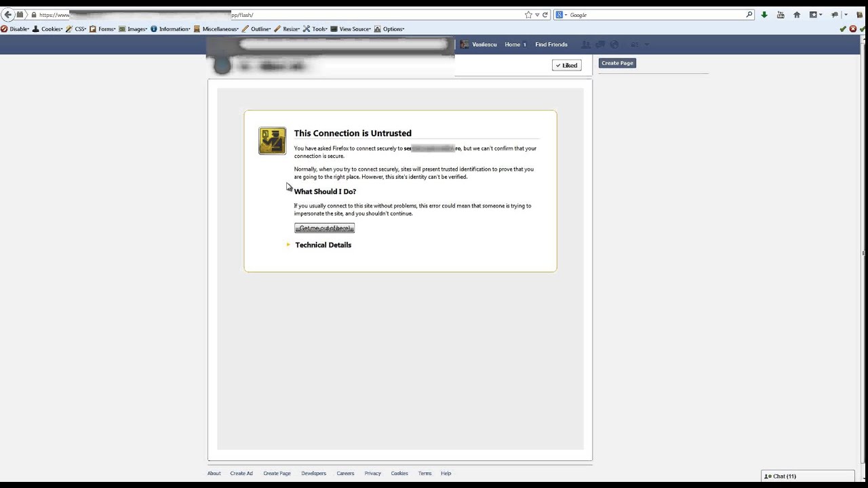Open the Forms dropdown menu
This screenshot has height=488, width=868.
pos(103,29)
